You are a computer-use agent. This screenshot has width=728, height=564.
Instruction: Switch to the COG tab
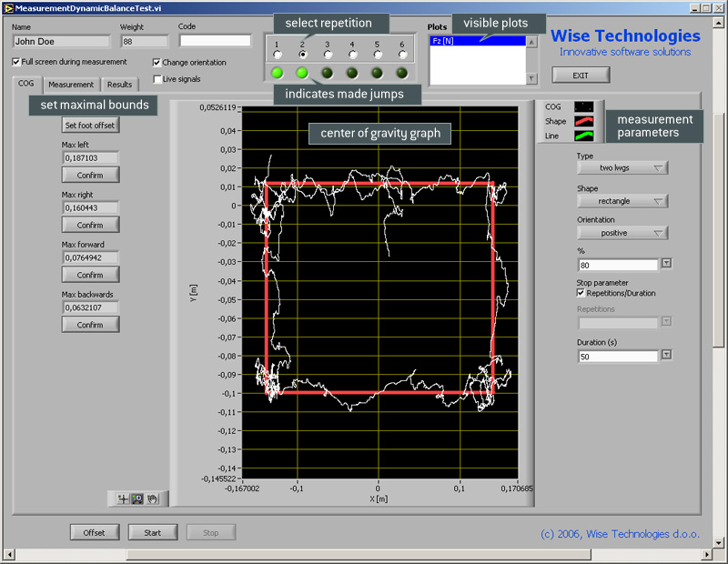26,84
